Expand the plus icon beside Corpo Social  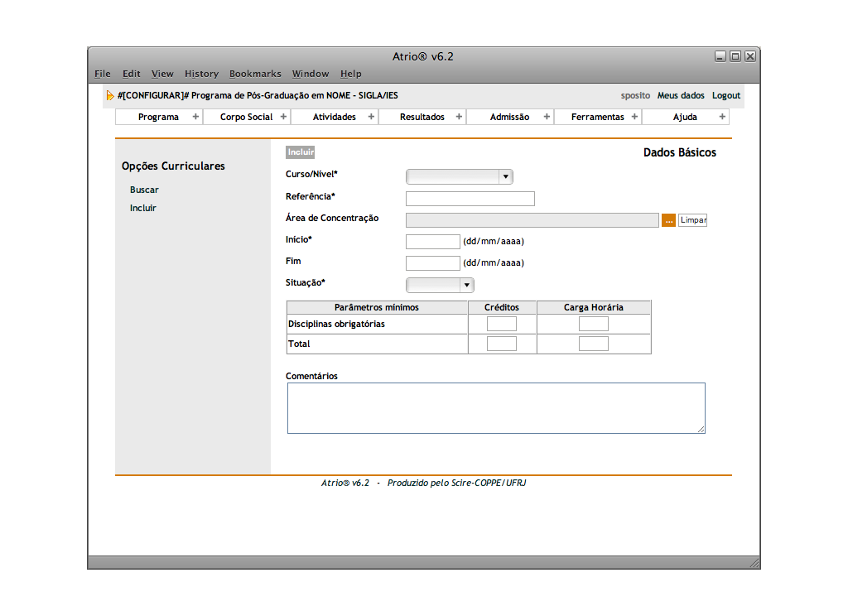283,117
